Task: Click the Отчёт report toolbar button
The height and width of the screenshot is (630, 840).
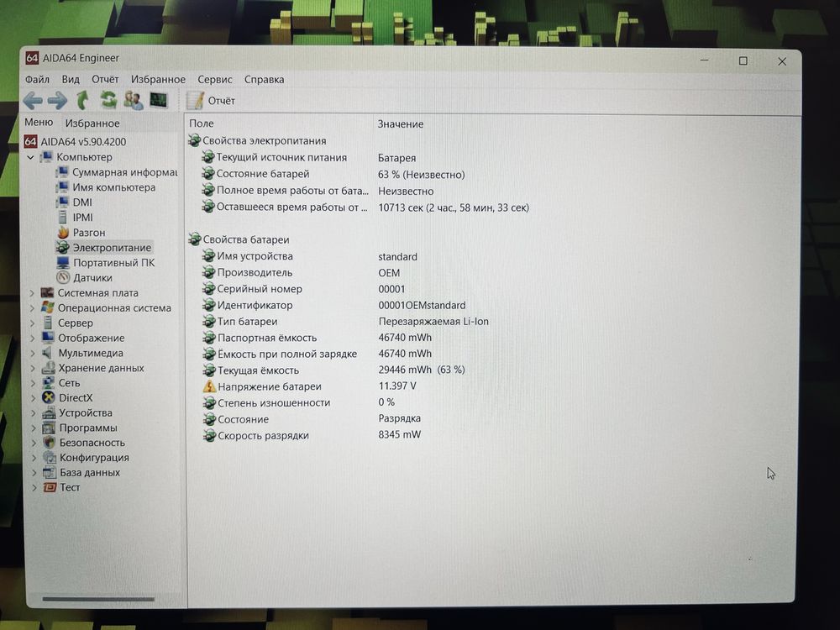Action: pyautogui.click(x=211, y=101)
